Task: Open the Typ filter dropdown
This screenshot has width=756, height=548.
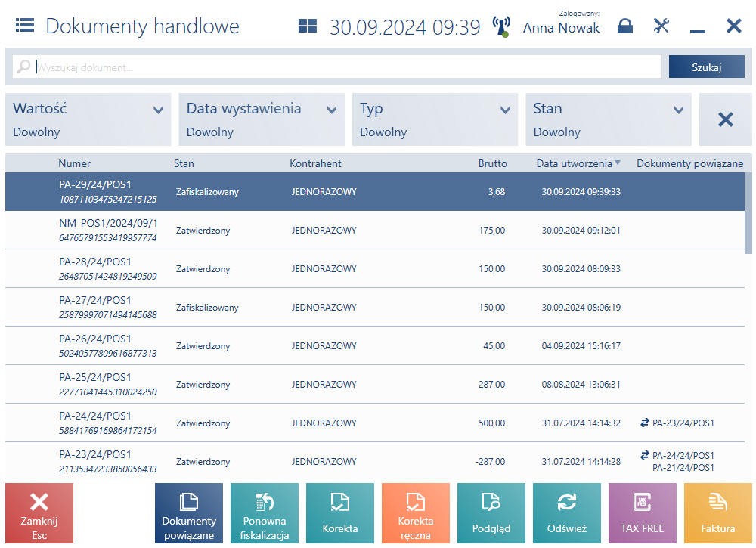Action: [435, 119]
